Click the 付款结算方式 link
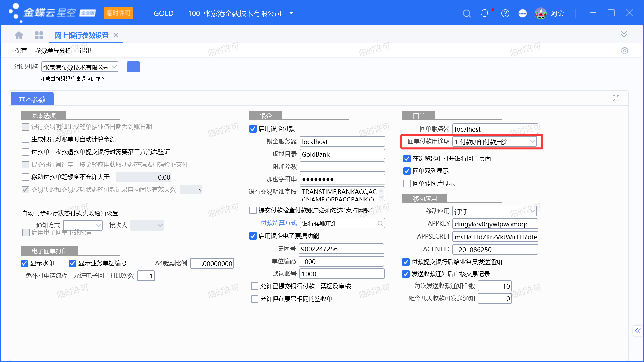The height and width of the screenshot is (362, 644). click(278, 223)
